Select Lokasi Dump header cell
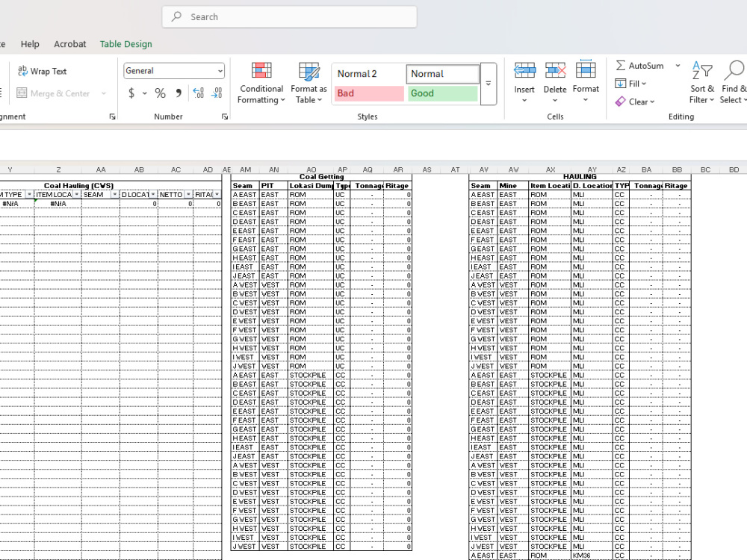Viewport: 747px width, 560px height. (311, 186)
